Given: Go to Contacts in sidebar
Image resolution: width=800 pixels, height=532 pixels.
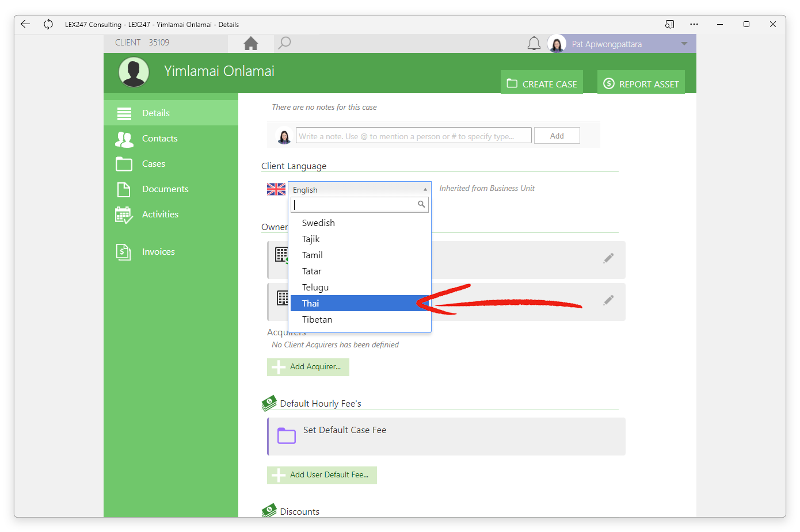Looking at the screenshot, I should coord(171,138).
